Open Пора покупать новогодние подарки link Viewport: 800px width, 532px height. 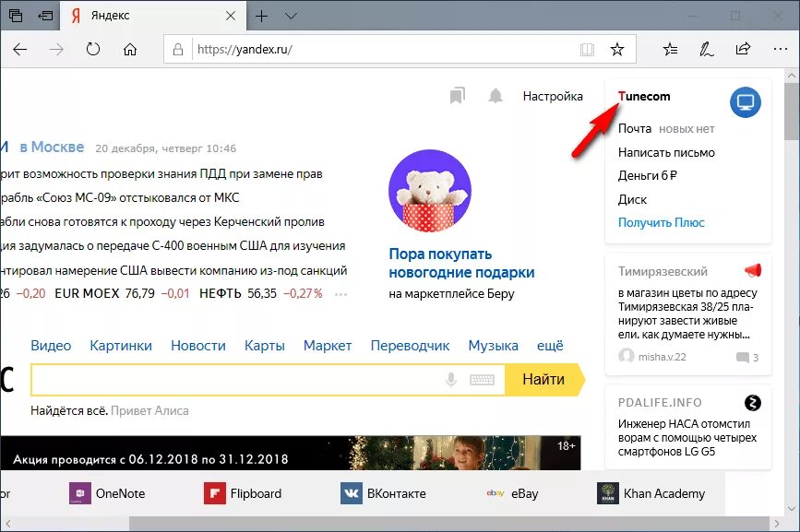coord(461,263)
